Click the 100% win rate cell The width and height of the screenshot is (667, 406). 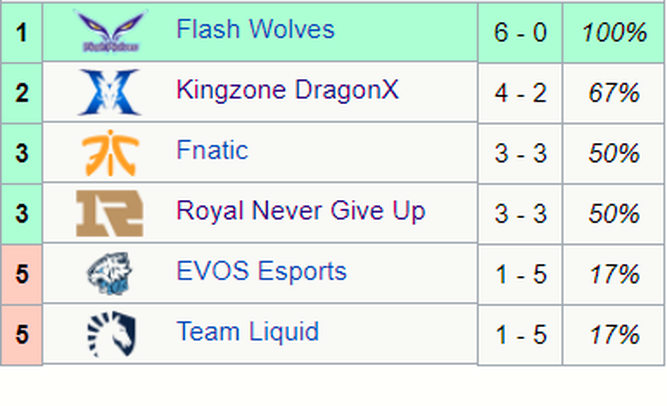click(613, 32)
